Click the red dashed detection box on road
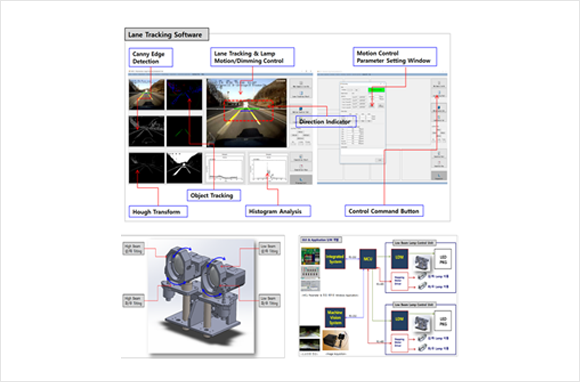Viewport: 580px width, 382px height. coord(249,111)
